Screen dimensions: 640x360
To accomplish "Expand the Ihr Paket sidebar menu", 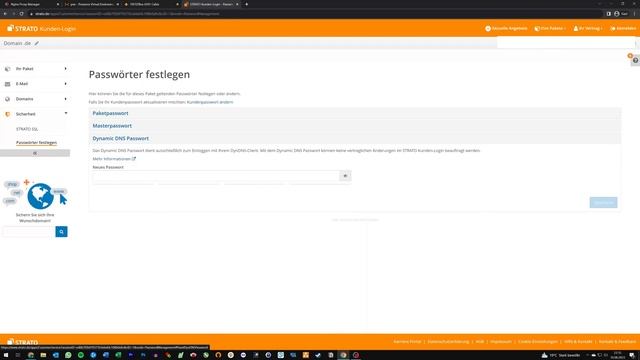I will point(36,69).
